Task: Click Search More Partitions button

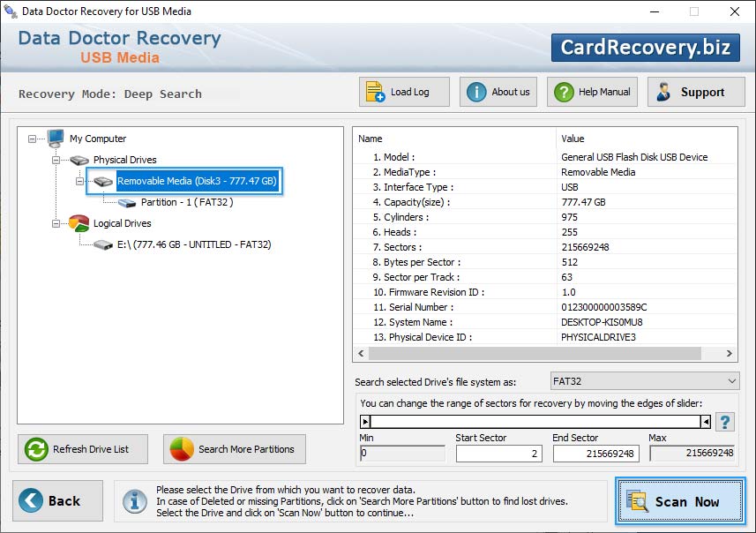Action: (x=235, y=449)
